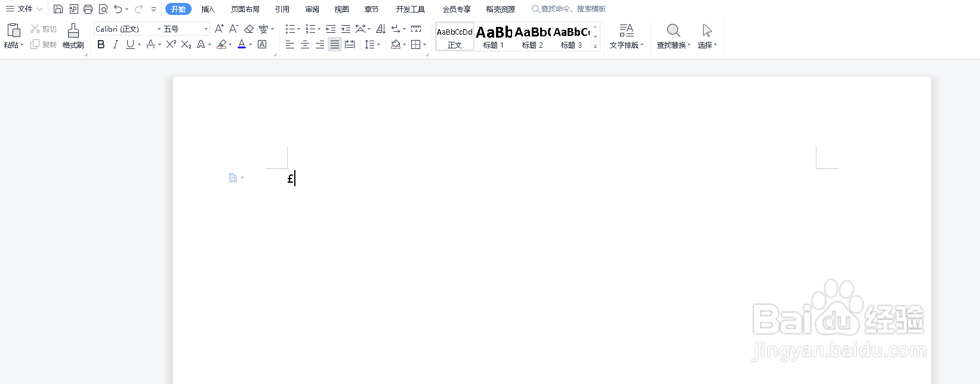Image resolution: width=980 pixels, height=384 pixels.
Task: Expand the customize quick access toolbar arrow
Action: (x=153, y=9)
